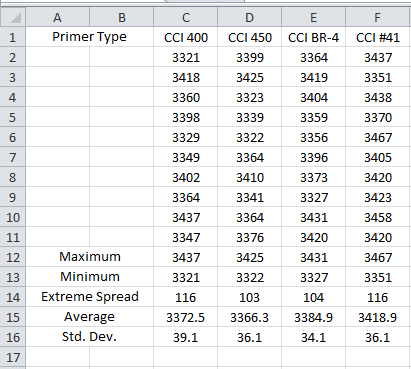Screen dimensions: 411x369
Task: Select column A header
Action: pyautogui.click(x=57, y=17)
